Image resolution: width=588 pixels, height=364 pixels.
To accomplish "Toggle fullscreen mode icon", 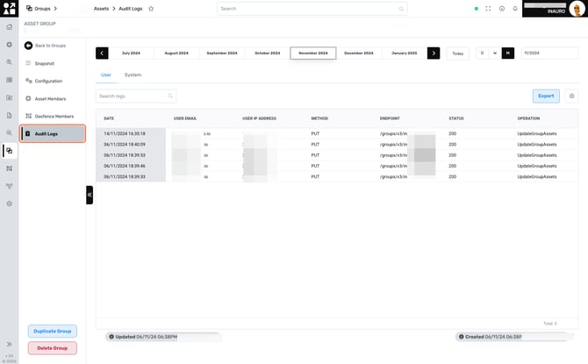I will pyautogui.click(x=488, y=9).
